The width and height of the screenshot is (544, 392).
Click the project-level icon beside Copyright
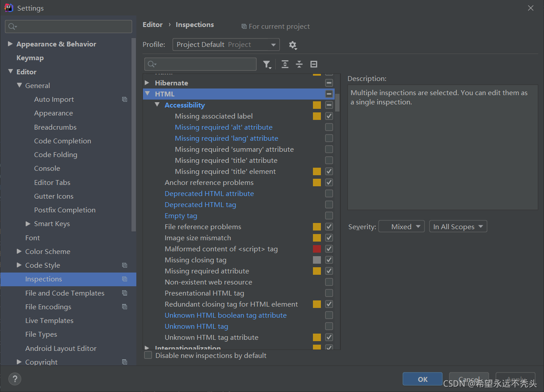point(125,362)
